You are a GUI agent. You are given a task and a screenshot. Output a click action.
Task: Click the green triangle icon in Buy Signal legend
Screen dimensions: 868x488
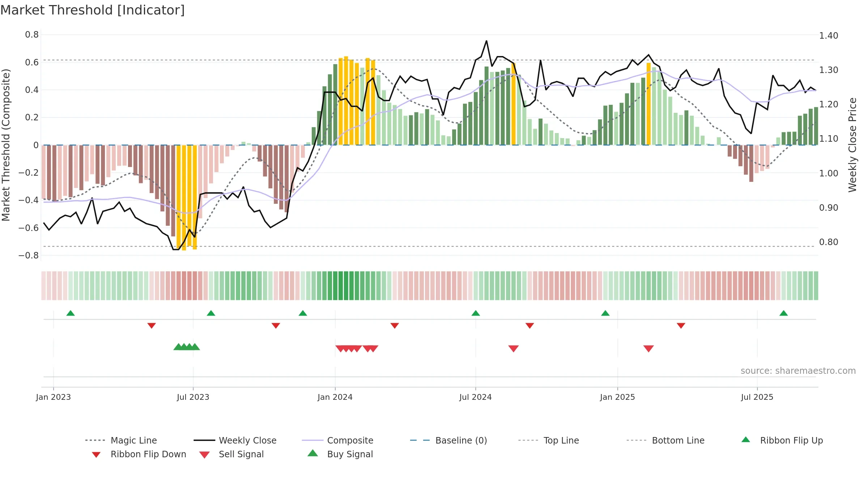pos(313,453)
